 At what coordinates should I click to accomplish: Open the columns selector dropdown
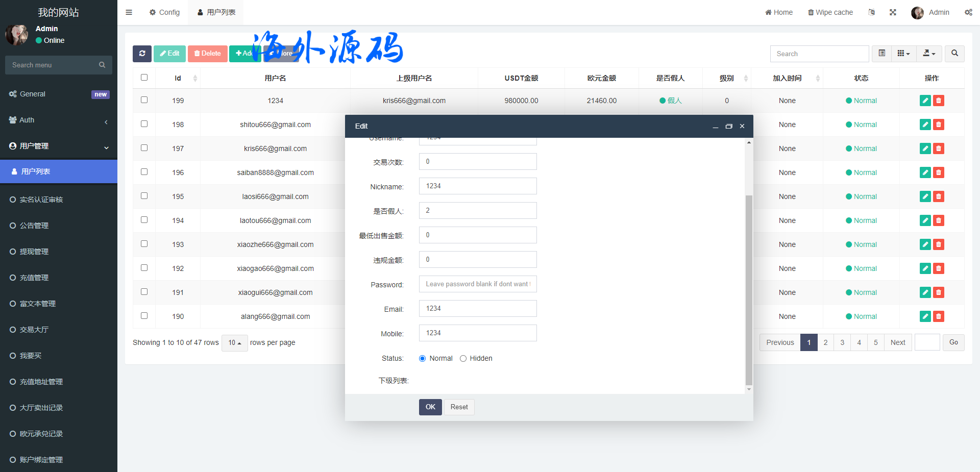903,54
